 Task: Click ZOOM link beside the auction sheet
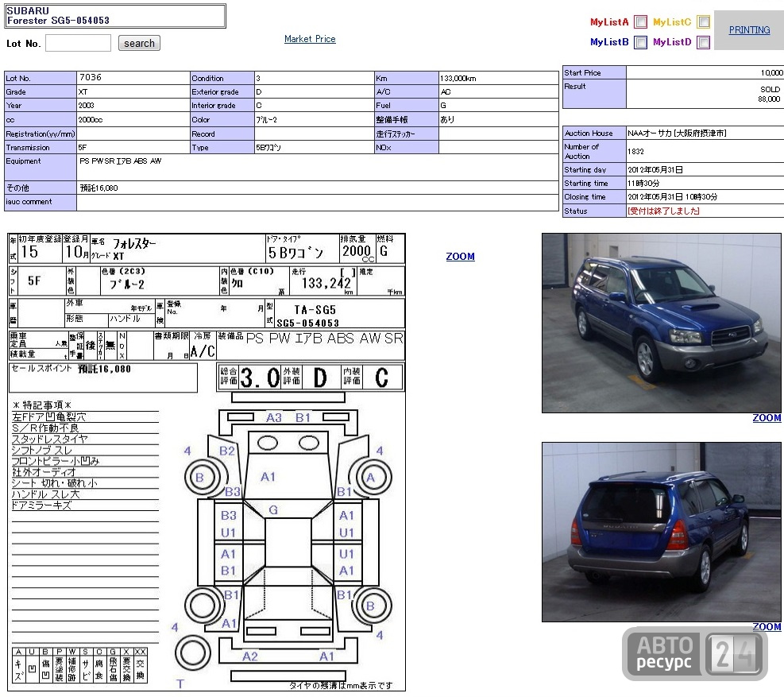460,257
